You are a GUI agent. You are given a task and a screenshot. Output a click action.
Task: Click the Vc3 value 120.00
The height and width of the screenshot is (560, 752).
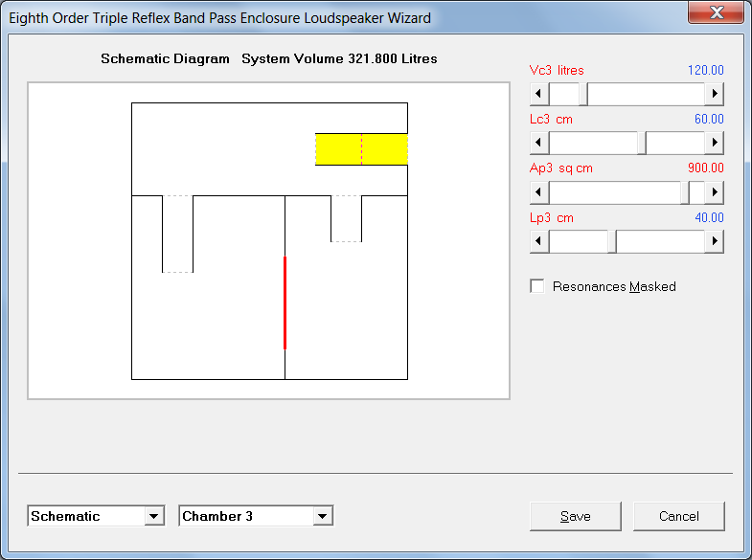coord(705,71)
